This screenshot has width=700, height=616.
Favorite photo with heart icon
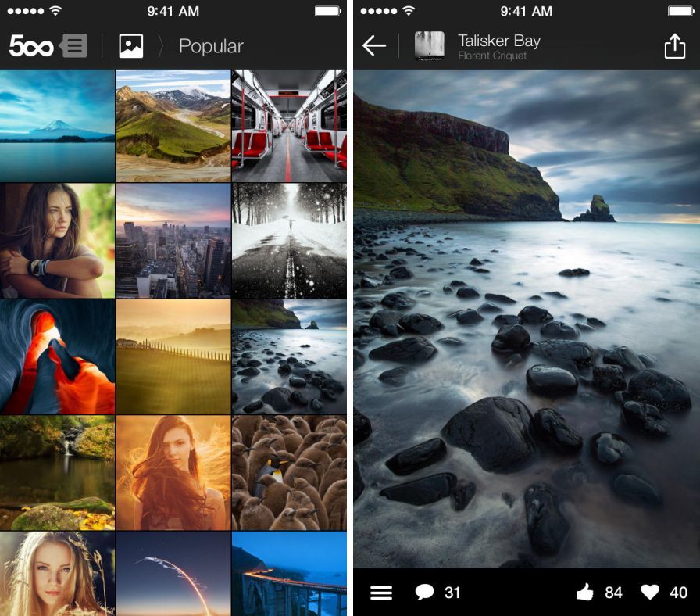650,593
